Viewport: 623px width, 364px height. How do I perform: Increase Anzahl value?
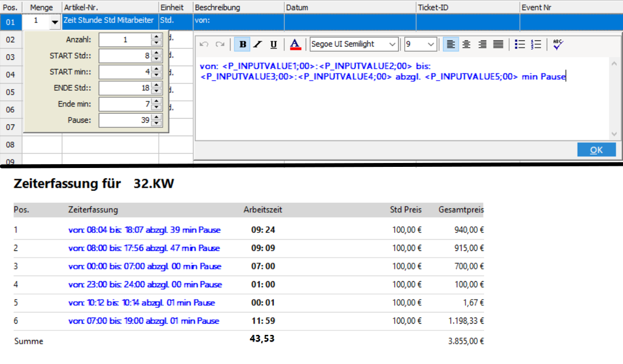(x=156, y=36)
